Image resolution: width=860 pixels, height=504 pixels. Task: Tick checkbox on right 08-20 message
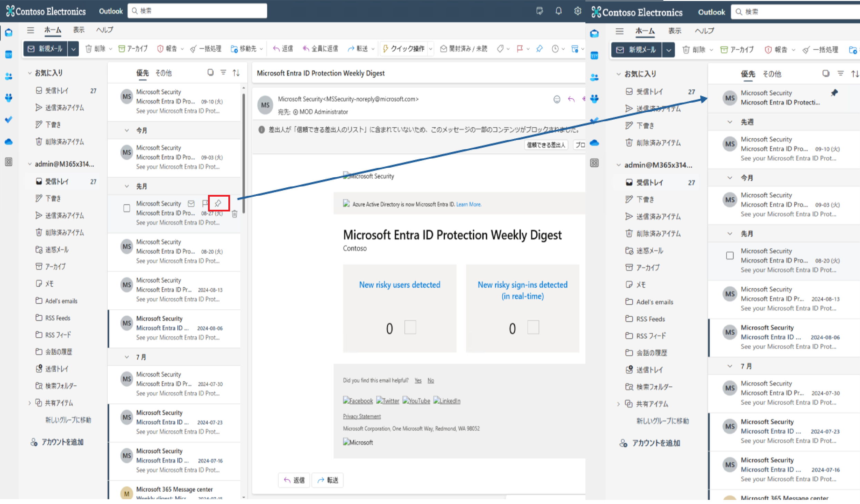[x=730, y=256]
